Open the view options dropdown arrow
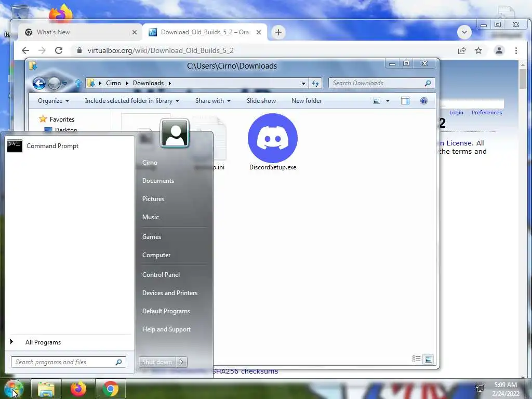Image resolution: width=532 pixels, height=399 pixels. pyautogui.click(x=388, y=101)
